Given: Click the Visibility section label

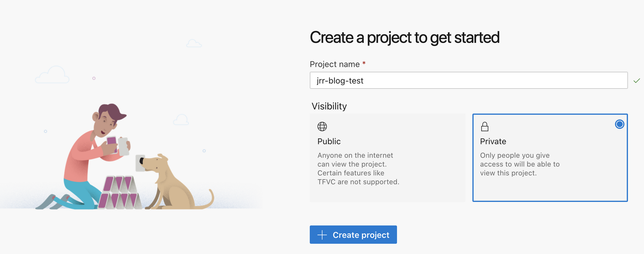Looking at the screenshot, I should [329, 106].
